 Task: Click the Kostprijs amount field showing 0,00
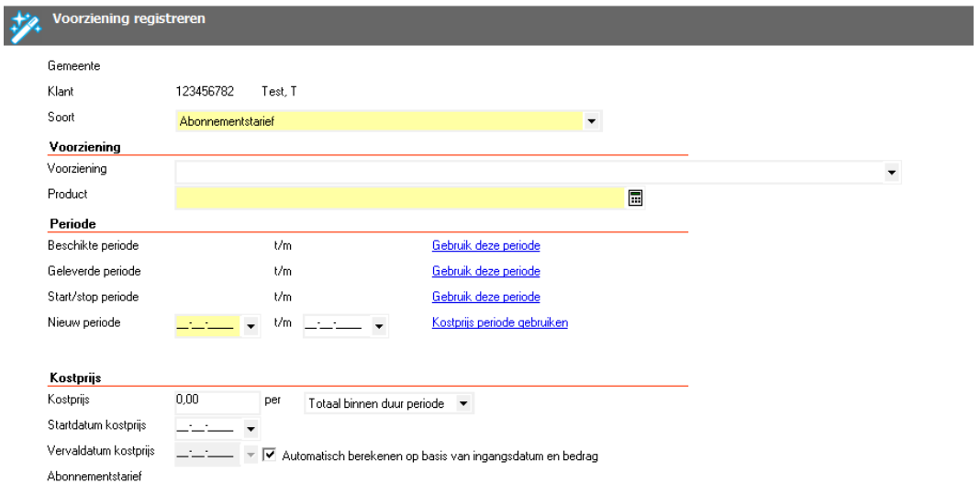tap(217, 401)
